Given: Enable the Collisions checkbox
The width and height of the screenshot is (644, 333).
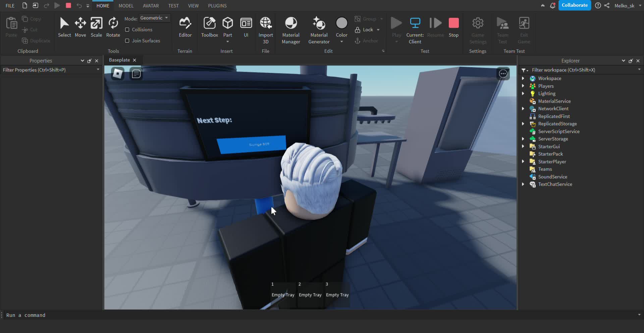Looking at the screenshot, I should click(x=127, y=30).
